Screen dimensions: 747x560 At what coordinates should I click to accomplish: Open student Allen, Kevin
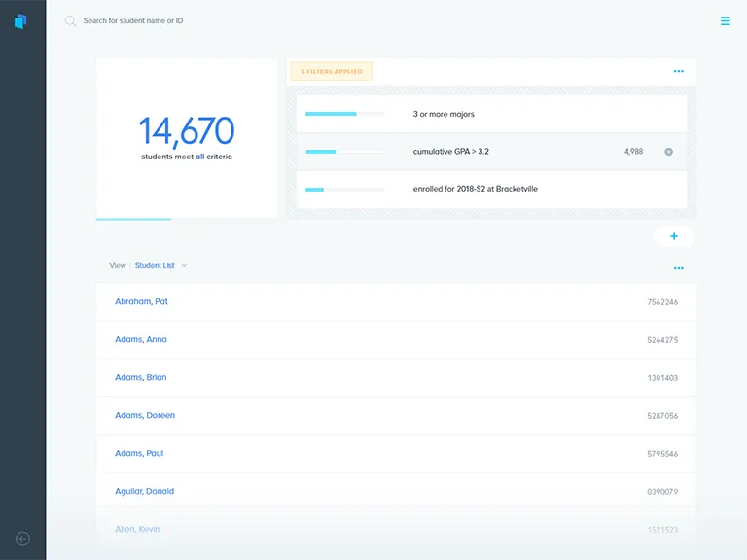click(x=137, y=529)
